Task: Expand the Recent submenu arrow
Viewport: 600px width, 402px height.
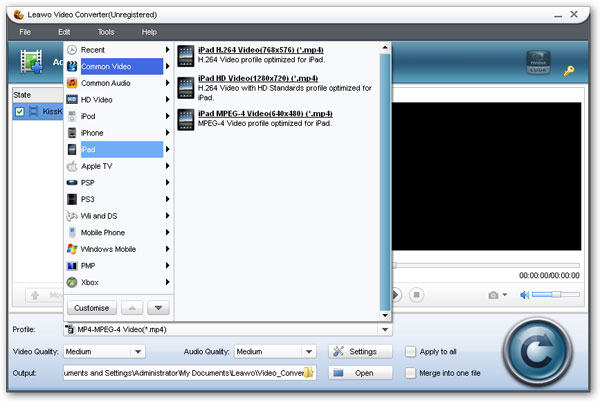Action: point(168,50)
